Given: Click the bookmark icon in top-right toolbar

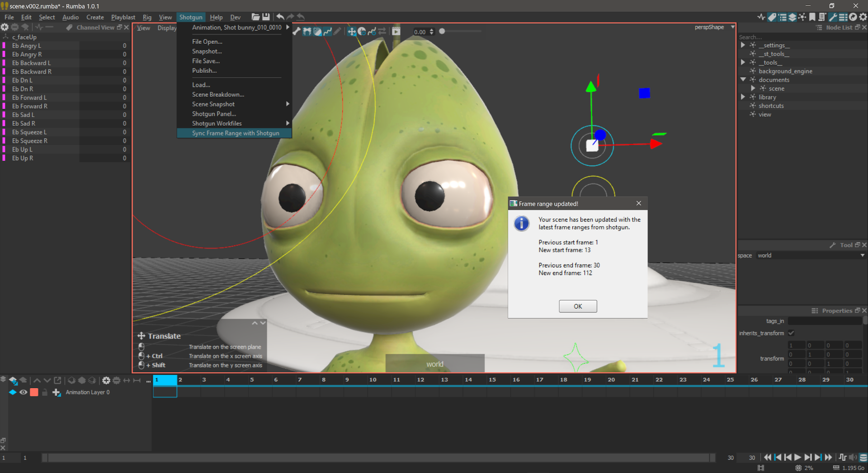Looking at the screenshot, I should click(x=812, y=17).
